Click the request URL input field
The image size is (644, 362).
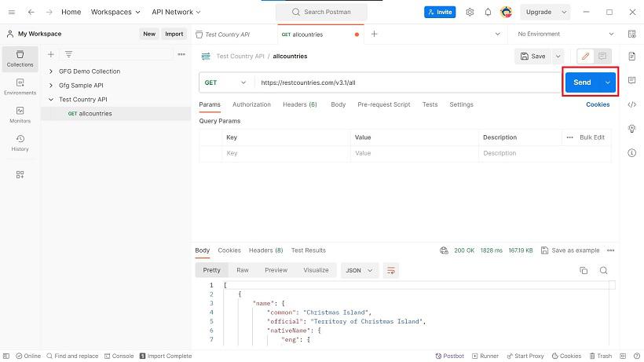pyautogui.click(x=408, y=82)
